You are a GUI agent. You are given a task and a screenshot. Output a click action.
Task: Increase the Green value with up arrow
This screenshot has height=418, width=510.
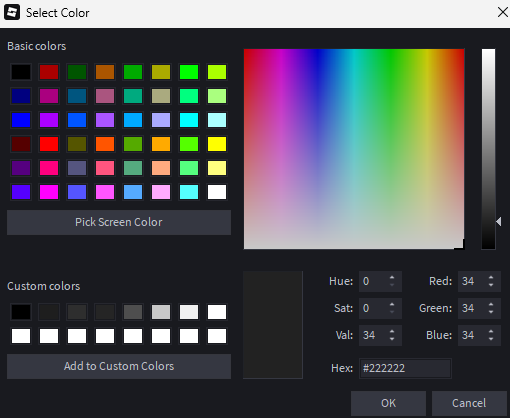point(491,304)
